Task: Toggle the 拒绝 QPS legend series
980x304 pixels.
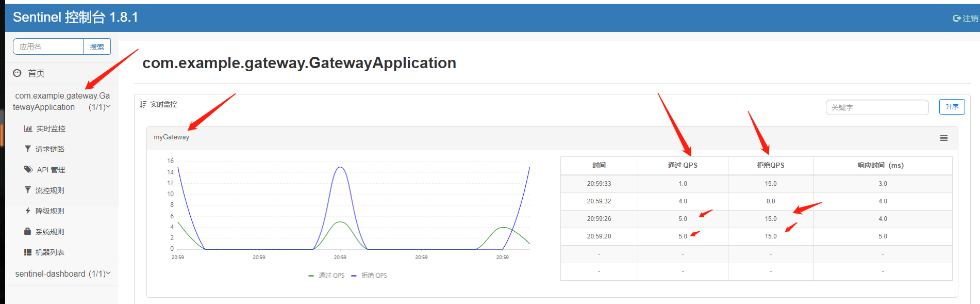Action: 369,276
